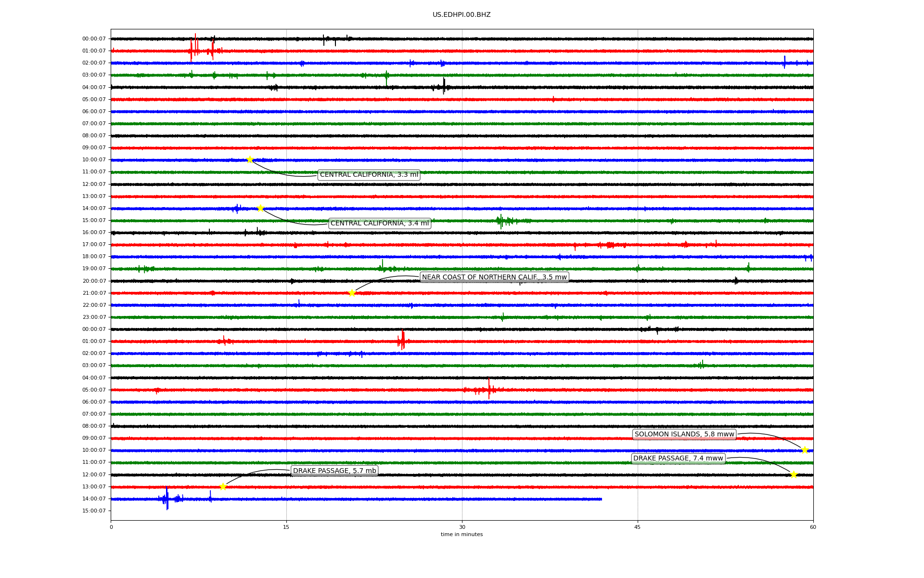Click the plot title US.EDHPI.00.BHZ
Screen dimensions: 924x578
462,15
